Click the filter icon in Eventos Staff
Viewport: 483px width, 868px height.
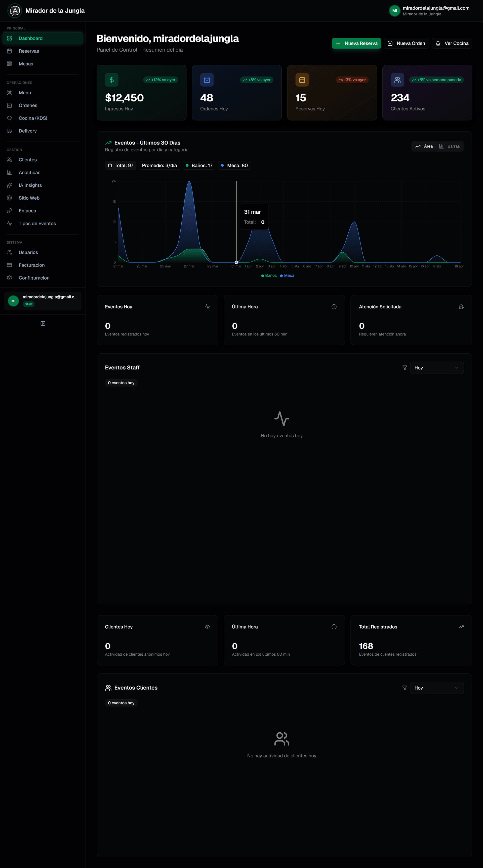click(405, 368)
